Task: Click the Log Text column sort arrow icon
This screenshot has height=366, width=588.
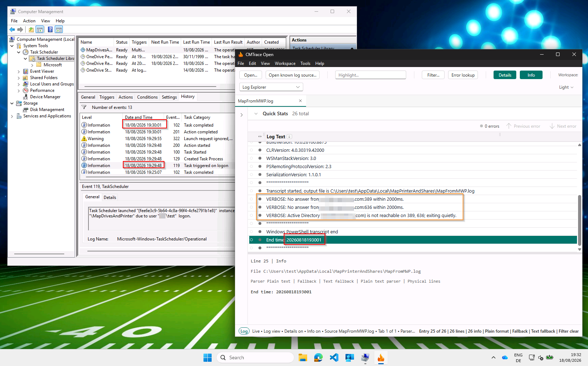Action: pos(289,137)
